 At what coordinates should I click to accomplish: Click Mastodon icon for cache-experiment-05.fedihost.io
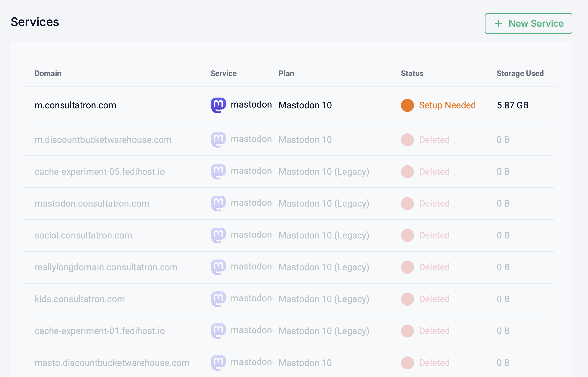(218, 172)
